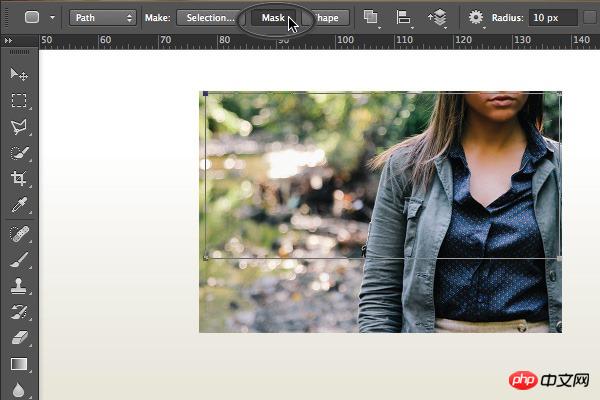This screenshot has width=600, height=400.
Task: Click the Radius input field
Action: tap(553, 18)
